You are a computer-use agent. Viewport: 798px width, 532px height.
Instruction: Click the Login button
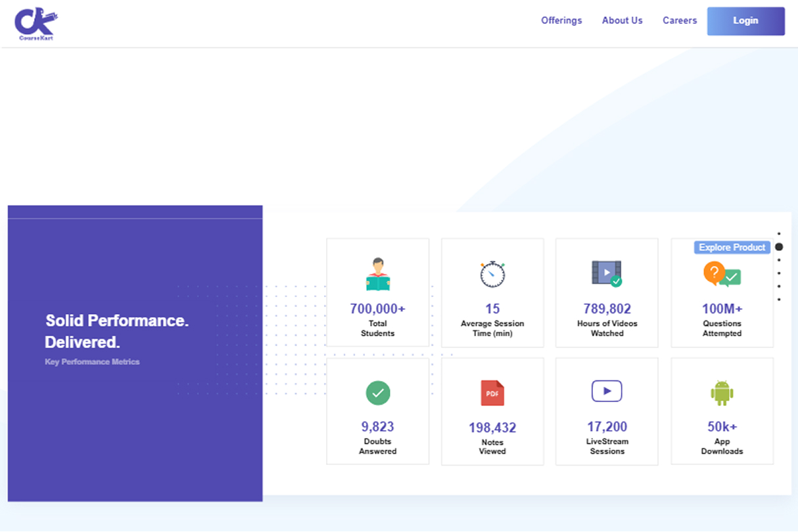746,21
